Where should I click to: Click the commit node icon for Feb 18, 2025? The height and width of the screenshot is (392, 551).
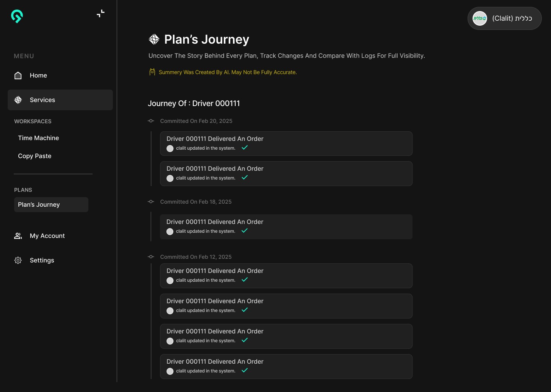point(151,202)
